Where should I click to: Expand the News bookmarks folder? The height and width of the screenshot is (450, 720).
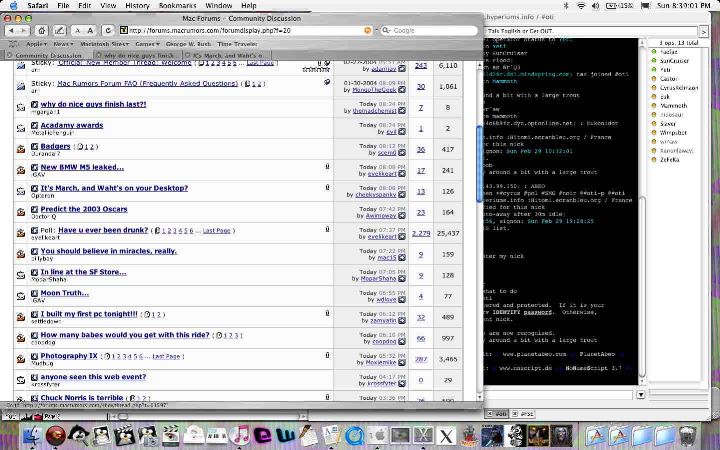63,44
